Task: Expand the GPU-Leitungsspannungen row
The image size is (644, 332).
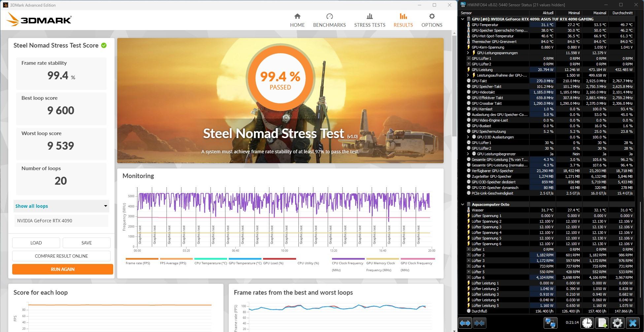Action: [x=468, y=53]
